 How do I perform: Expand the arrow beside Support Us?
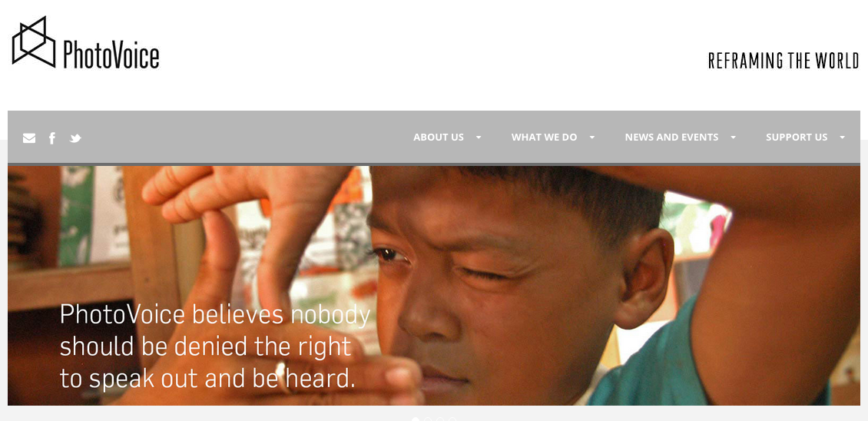(842, 138)
